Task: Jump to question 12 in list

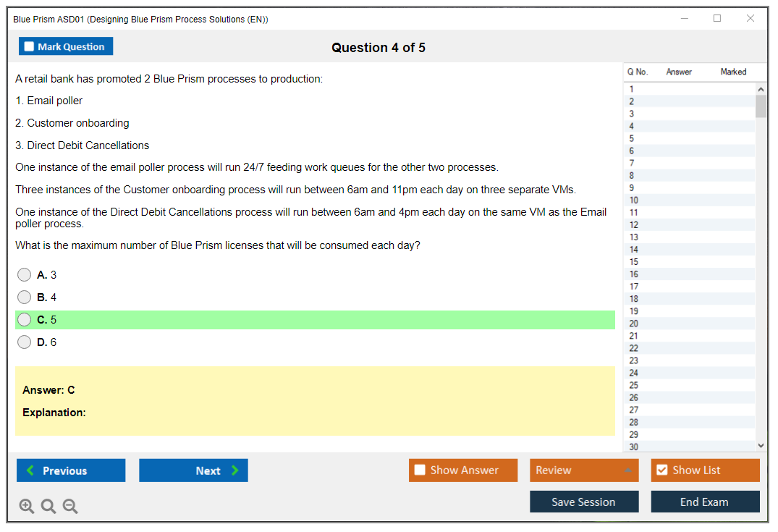Action: [x=634, y=225]
